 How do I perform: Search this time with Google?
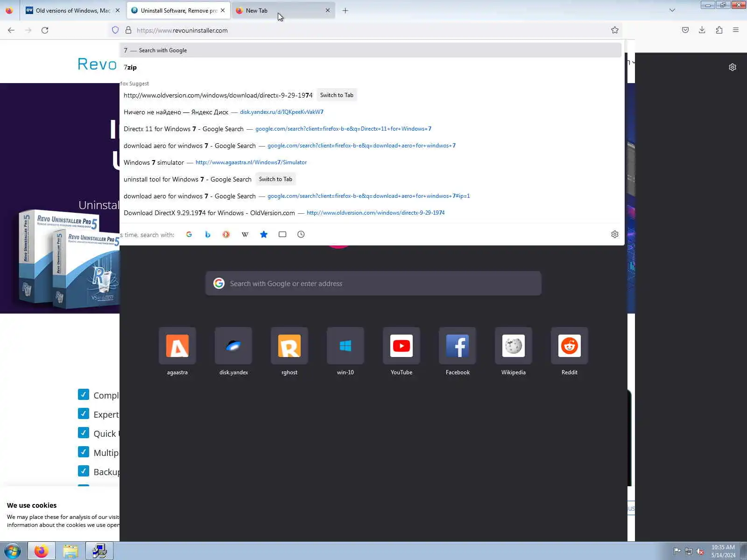[189, 234]
